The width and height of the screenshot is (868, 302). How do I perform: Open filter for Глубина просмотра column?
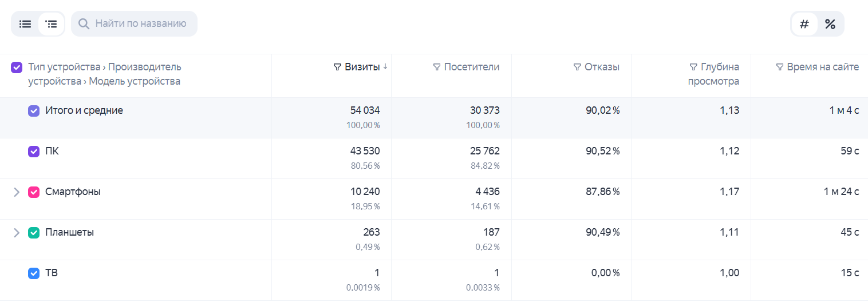pos(693,67)
